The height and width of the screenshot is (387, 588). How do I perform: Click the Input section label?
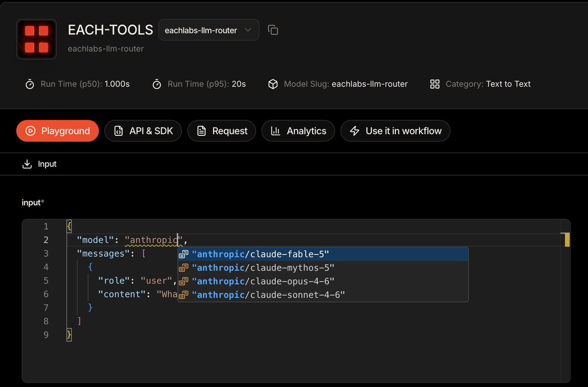coord(47,164)
